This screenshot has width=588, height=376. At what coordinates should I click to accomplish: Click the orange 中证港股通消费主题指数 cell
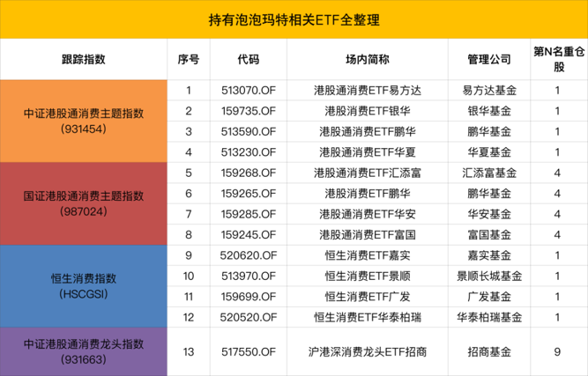[83, 121]
